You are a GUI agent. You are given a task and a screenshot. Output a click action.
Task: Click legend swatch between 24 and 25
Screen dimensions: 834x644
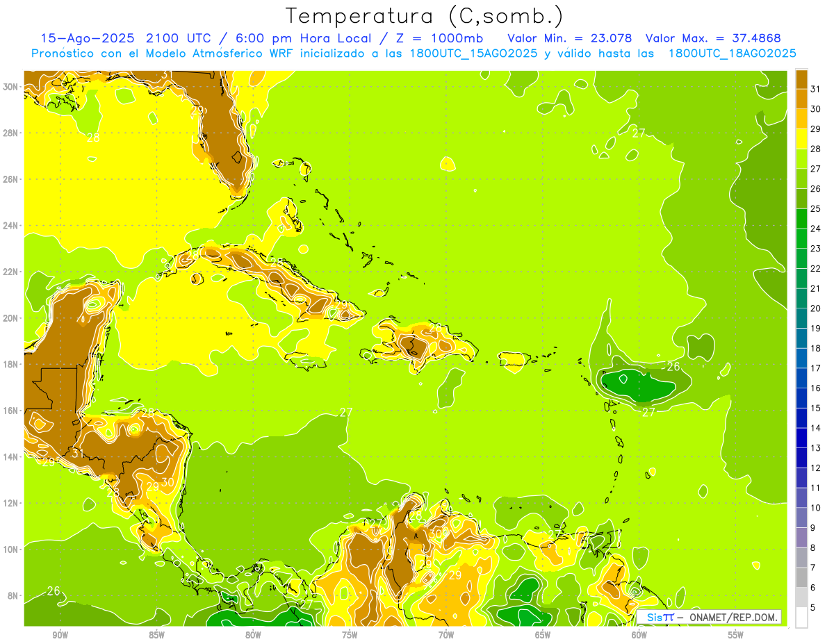(801, 218)
